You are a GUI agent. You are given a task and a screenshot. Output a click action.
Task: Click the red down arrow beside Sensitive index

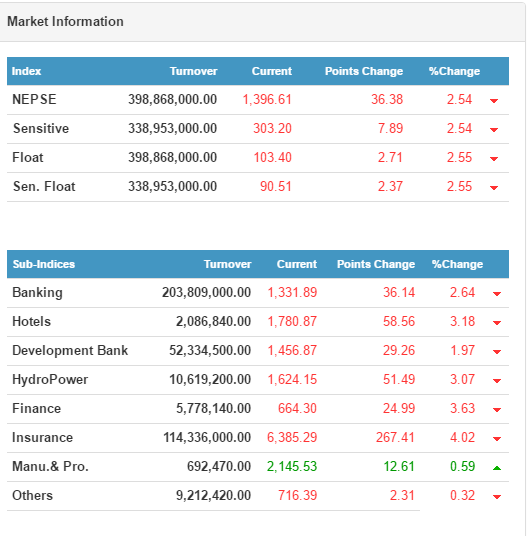pos(494,130)
